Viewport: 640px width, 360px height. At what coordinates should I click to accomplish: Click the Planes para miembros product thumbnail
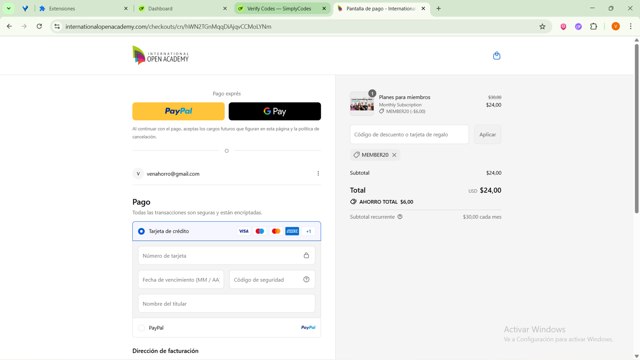coord(362,104)
